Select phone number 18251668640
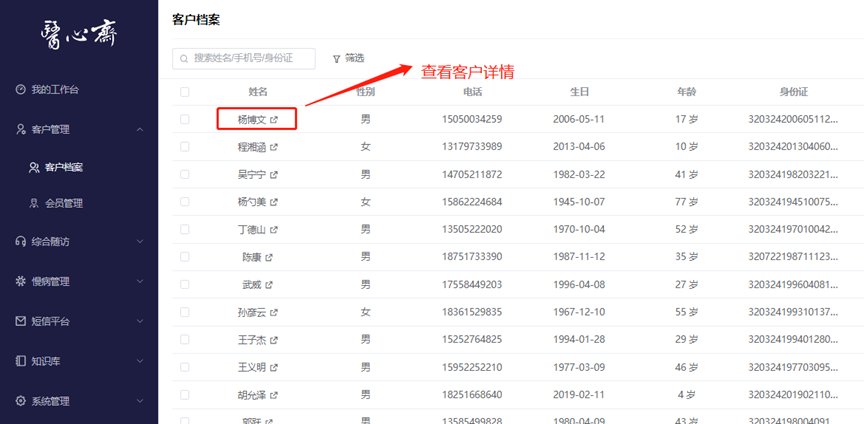The height and width of the screenshot is (424, 864). tap(472, 395)
